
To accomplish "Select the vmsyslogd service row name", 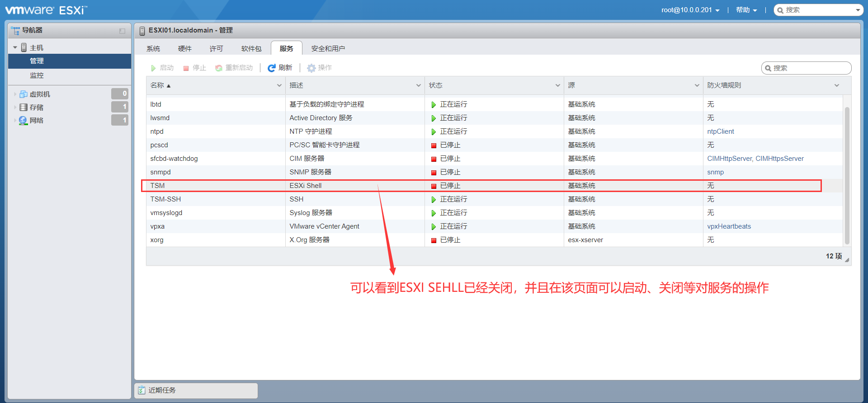I will (166, 213).
